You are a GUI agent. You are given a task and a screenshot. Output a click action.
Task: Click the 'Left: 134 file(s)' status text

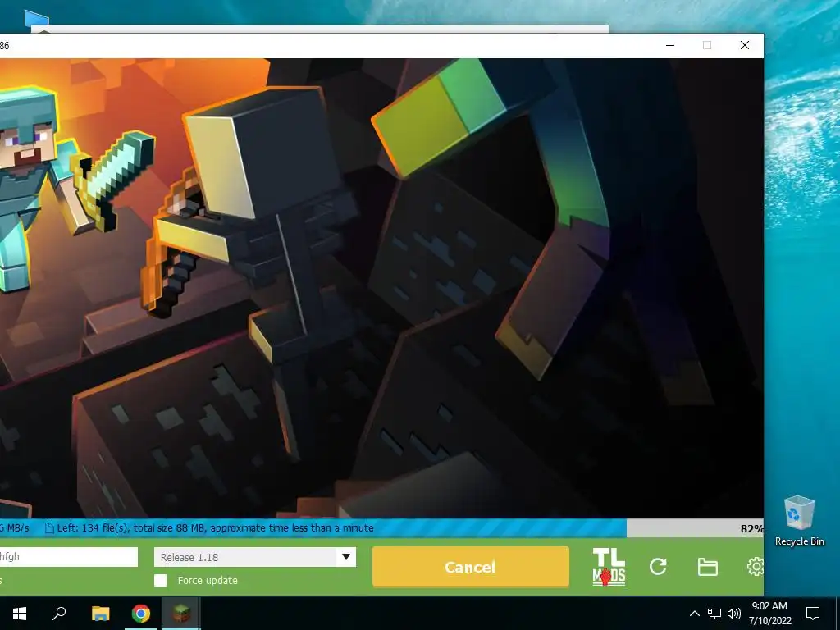pyautogui.click(x=216, y=528)
